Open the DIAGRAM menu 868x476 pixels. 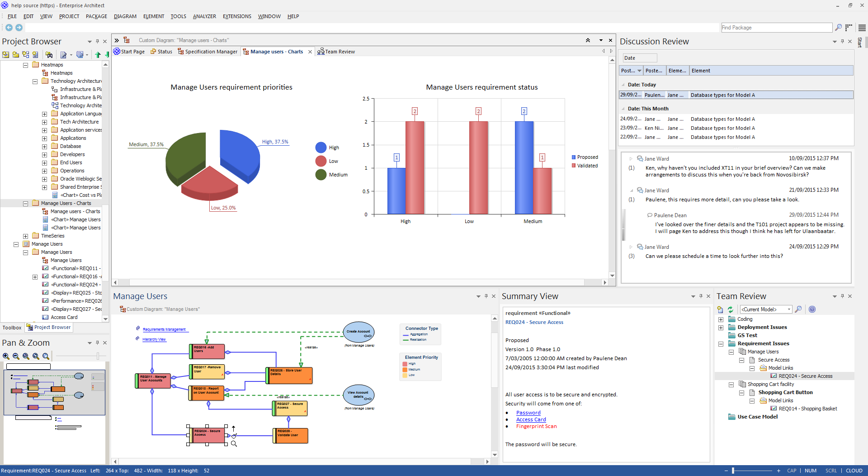(x=125, y=16)
